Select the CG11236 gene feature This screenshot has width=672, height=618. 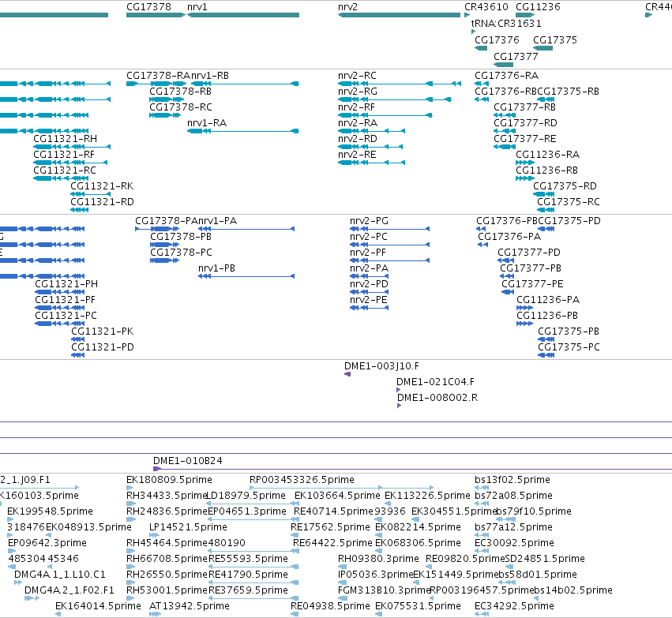(x=525, y=15)
